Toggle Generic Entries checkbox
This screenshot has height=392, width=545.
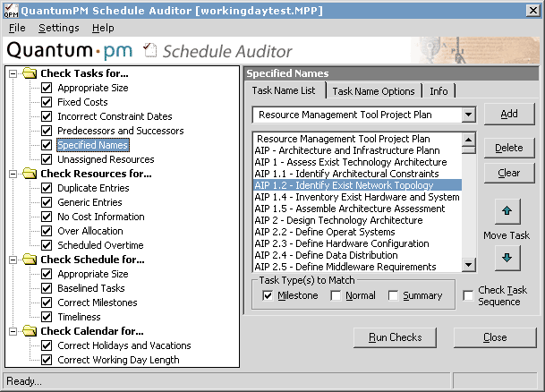coord(47,202)
